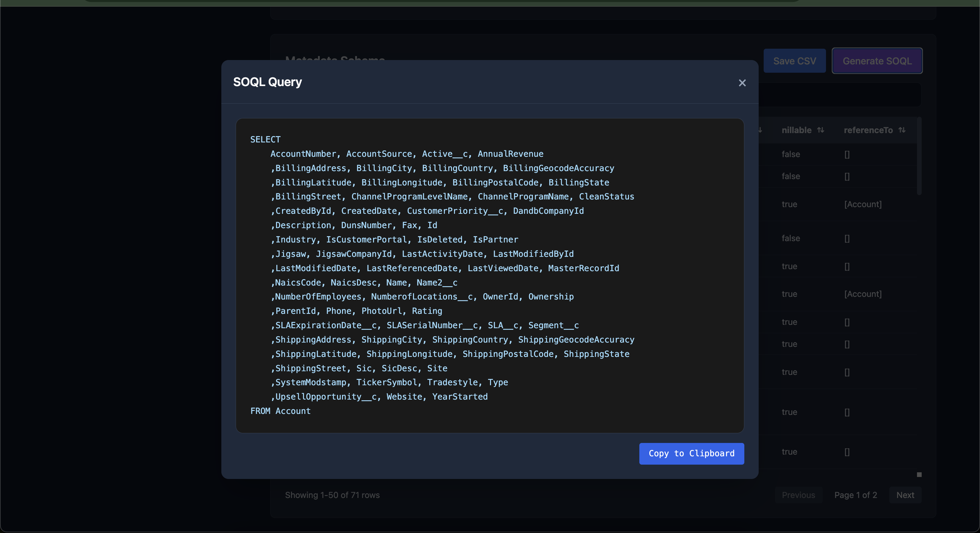Viewport: 980px width, 533px height.
Task: Click the FROM Account line in query
Action: tap(280, 411)
